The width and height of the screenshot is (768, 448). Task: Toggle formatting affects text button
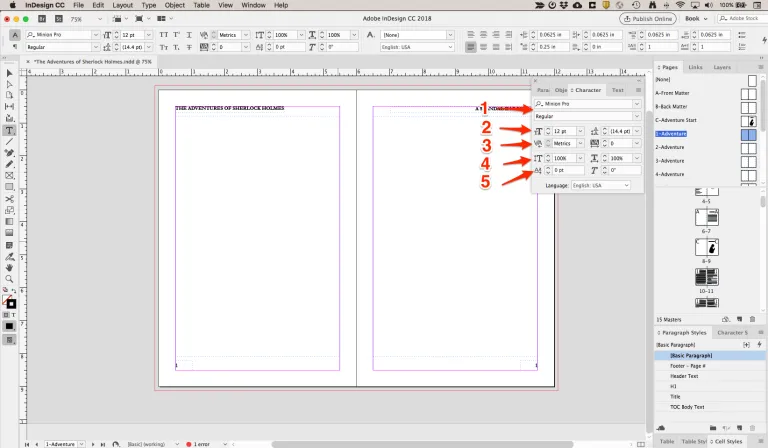[13, 315]
